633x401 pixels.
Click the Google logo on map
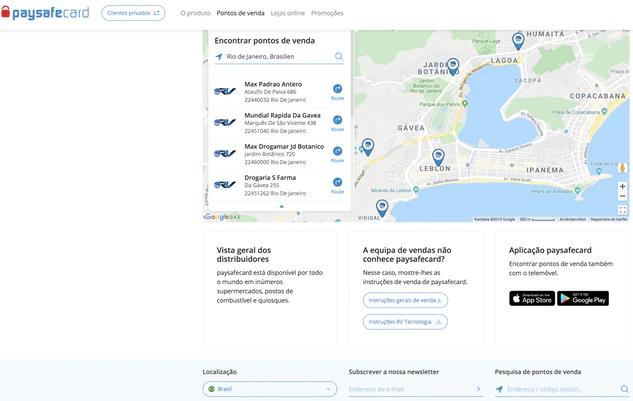[x=217, y=217]
